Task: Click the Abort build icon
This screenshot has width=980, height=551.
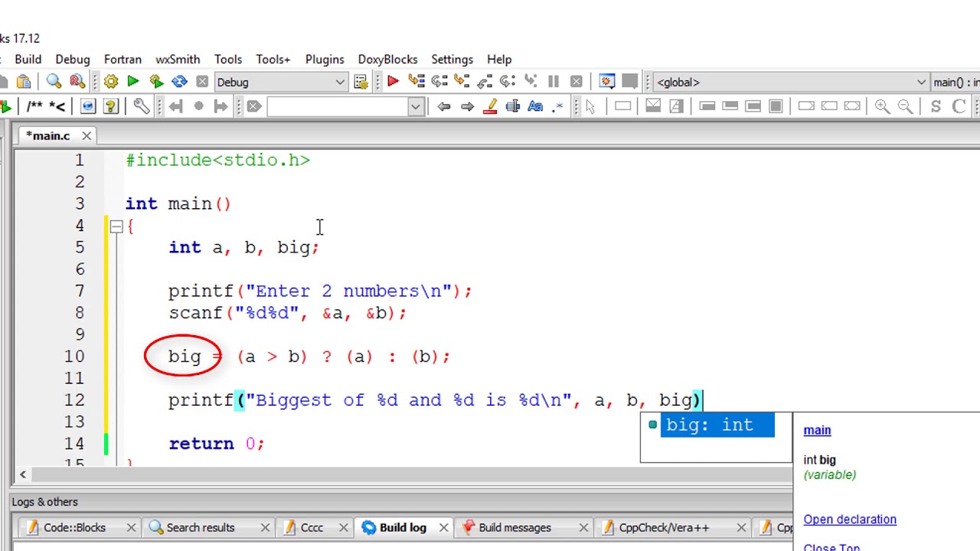Action: click(x=202, y=82)
